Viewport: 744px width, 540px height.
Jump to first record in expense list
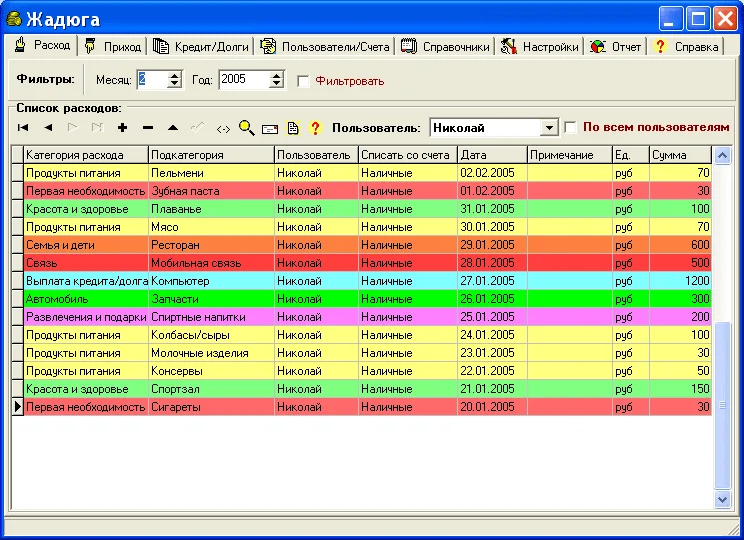[x=23, y=128]
